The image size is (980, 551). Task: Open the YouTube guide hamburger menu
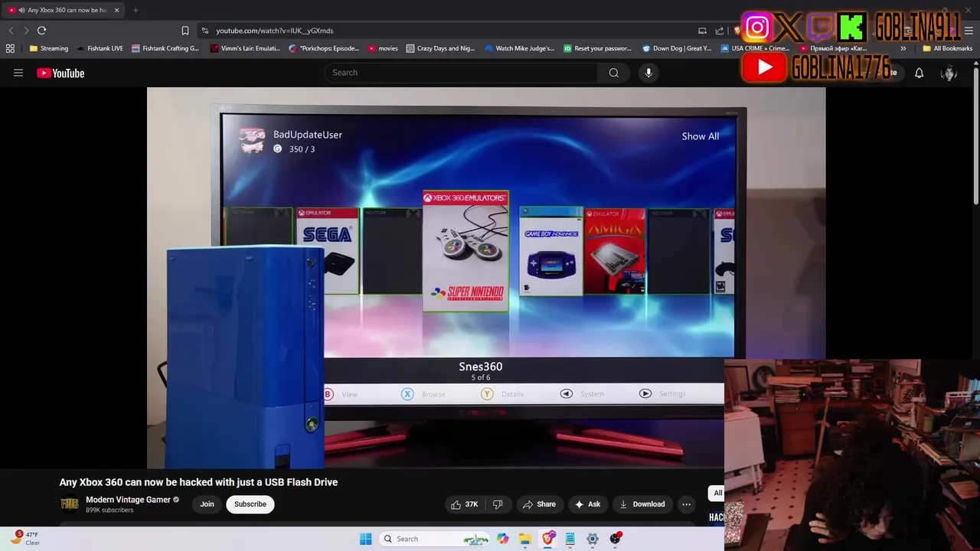pos(18,73)
